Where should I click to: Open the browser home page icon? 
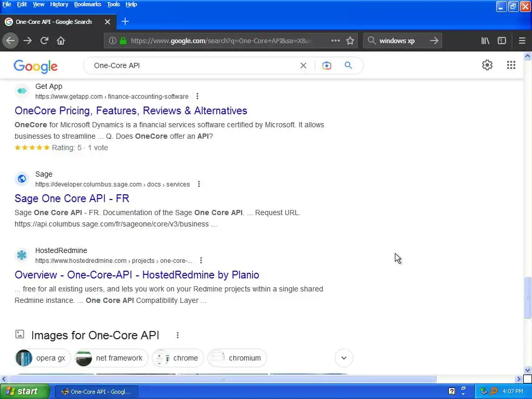61,41
